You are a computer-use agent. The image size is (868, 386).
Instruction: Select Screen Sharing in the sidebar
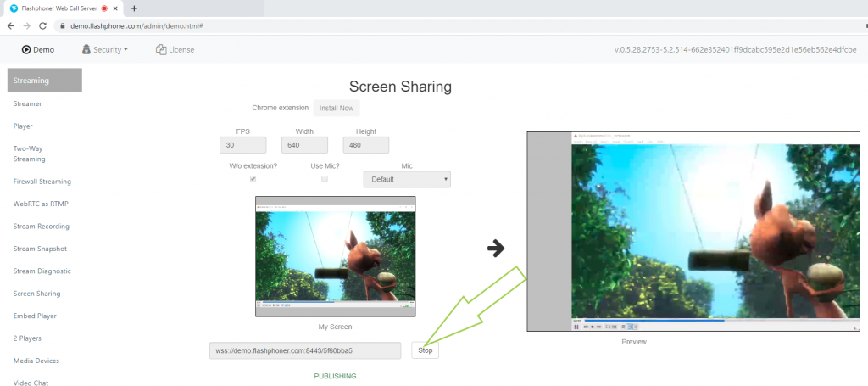pyautogui.click(x=37, y=294)
